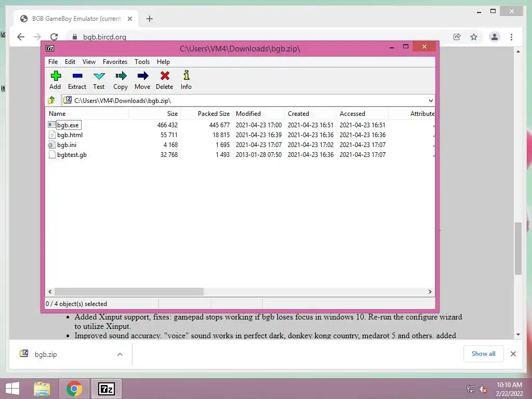The height and width of the screenshot is (399, 532).
Task: Click the left arrow of horizontal scrollbar
Action: tap(50, 292)
